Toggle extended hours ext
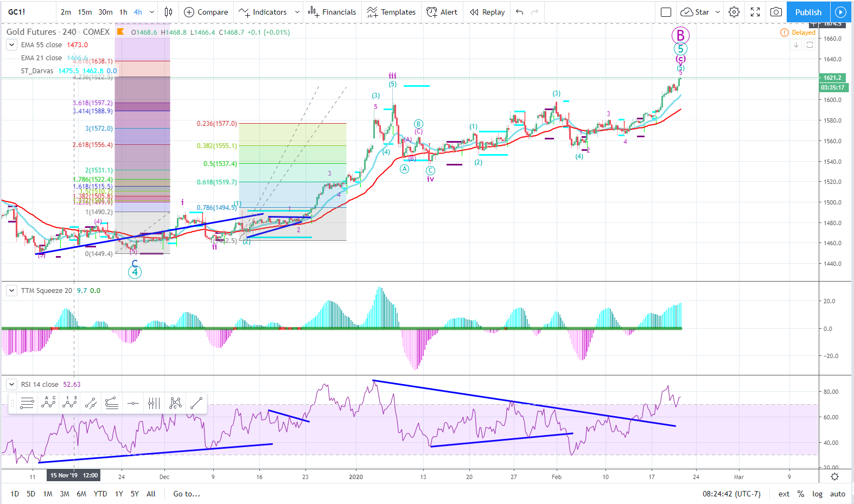 (784, 494)
